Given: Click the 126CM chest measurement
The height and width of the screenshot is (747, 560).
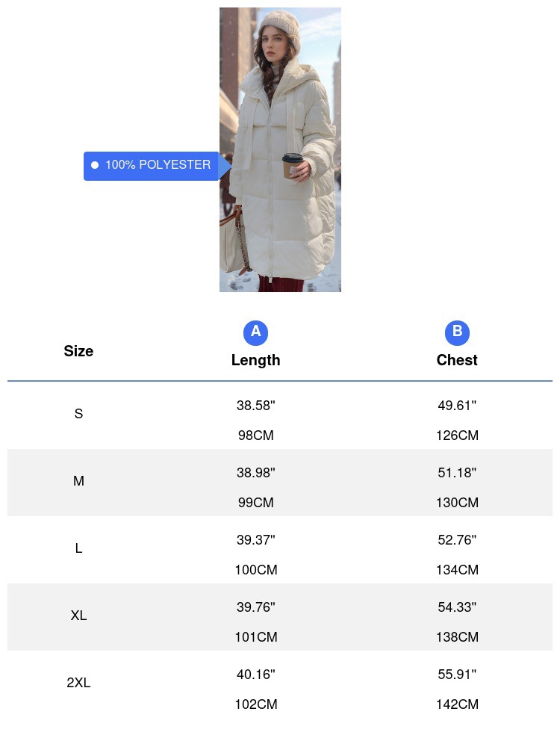Looking at the screenshot, I should pos(457,436).
